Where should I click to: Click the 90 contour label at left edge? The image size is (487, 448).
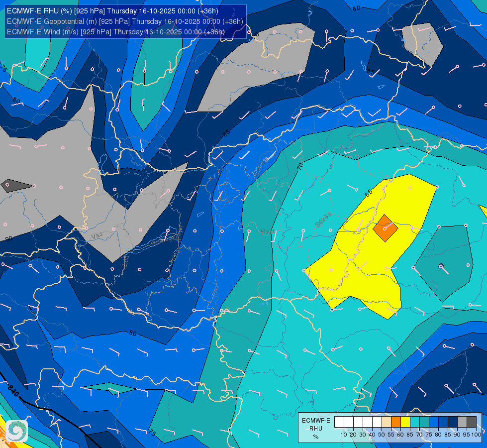coord(8,238)
